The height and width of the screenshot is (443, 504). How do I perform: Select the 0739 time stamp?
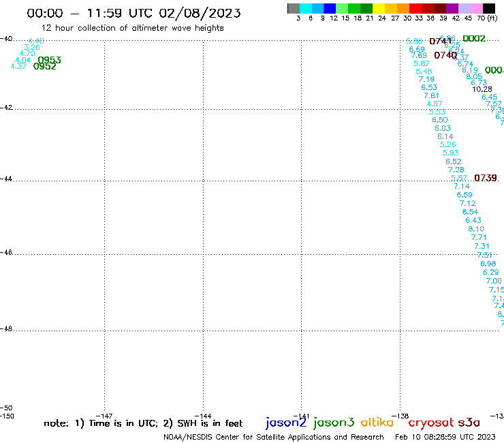coord(486,178)
